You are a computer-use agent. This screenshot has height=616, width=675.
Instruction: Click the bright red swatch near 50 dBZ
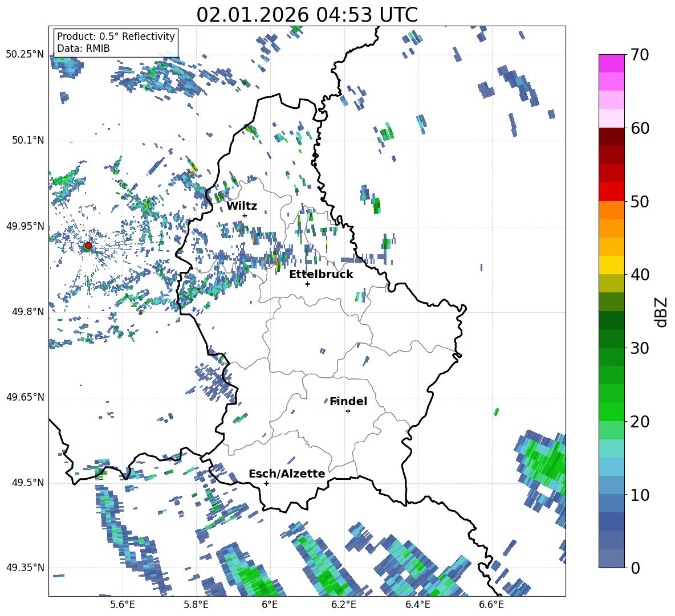point(611,192)
